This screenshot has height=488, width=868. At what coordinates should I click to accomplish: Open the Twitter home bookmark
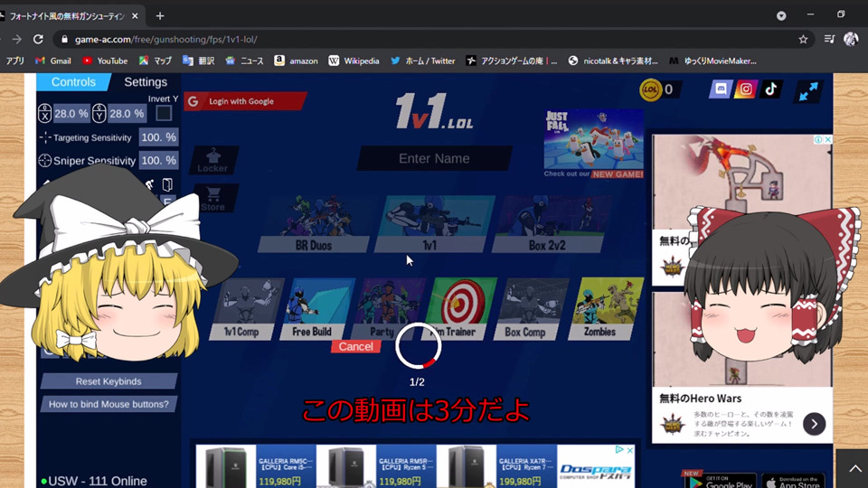[423, 61]
